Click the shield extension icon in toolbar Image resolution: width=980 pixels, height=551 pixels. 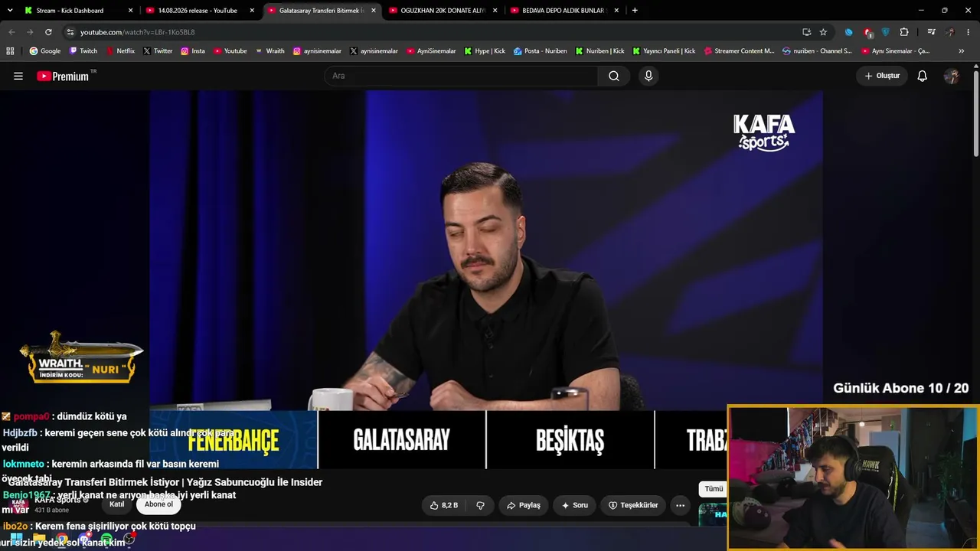pyautogui.click(x=886, y=32)
